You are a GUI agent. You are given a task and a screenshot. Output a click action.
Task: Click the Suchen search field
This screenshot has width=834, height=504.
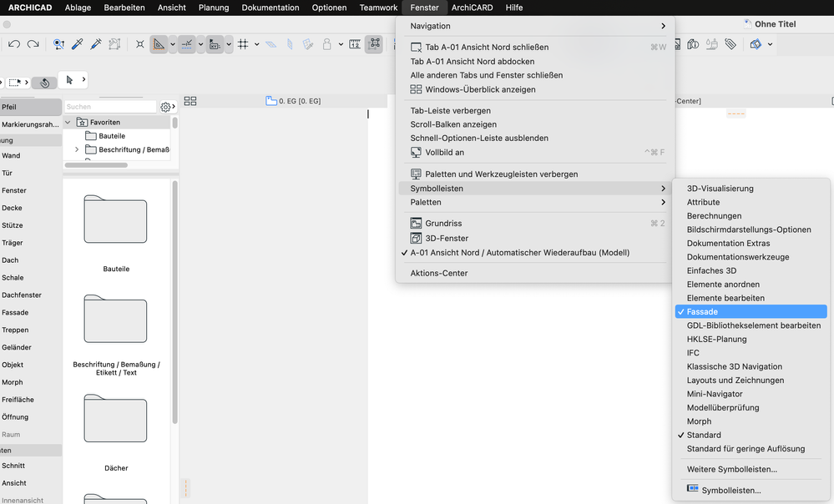(111, 107)
